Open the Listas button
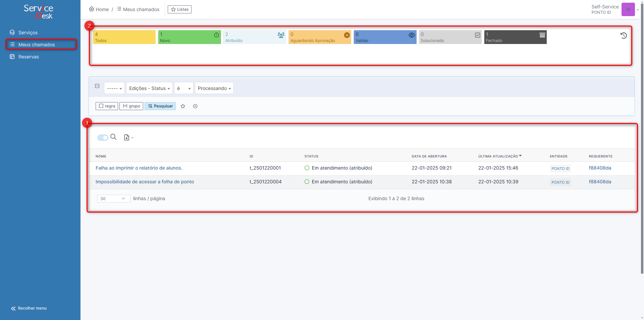 click(179, 9)
